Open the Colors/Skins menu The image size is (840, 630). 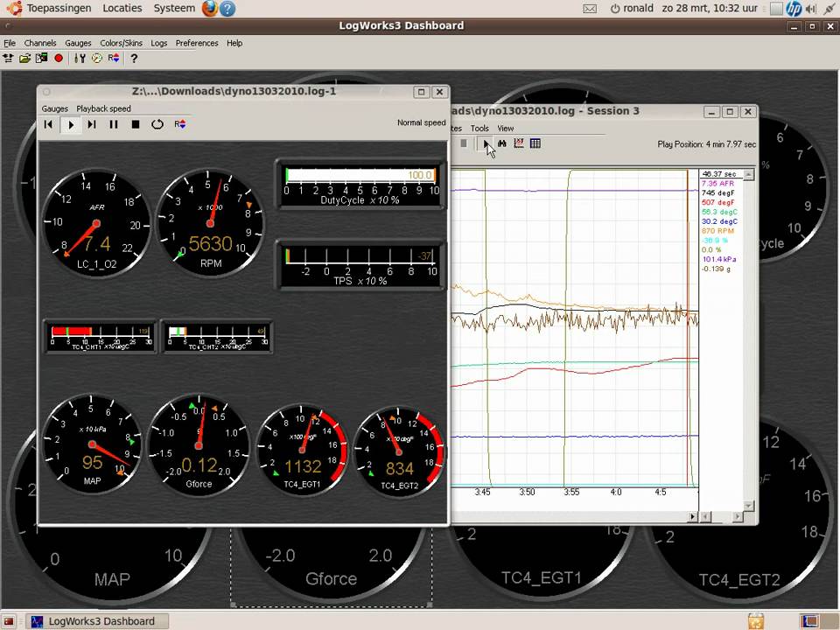pos(121,43)
